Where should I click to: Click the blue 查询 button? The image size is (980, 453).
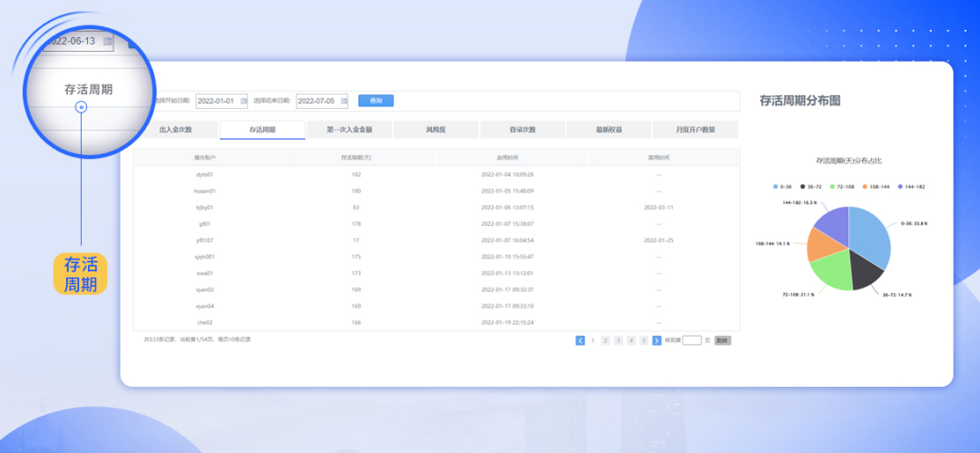[376, 101]
